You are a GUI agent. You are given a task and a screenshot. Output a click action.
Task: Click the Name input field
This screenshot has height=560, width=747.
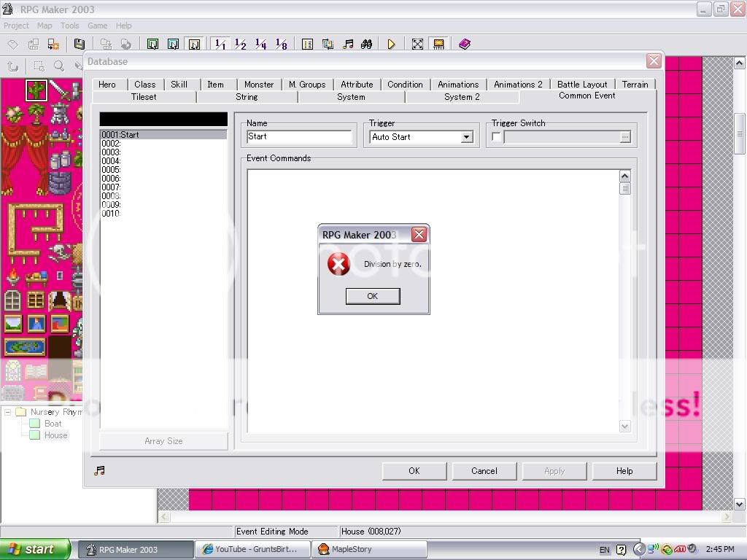[299, 136]
